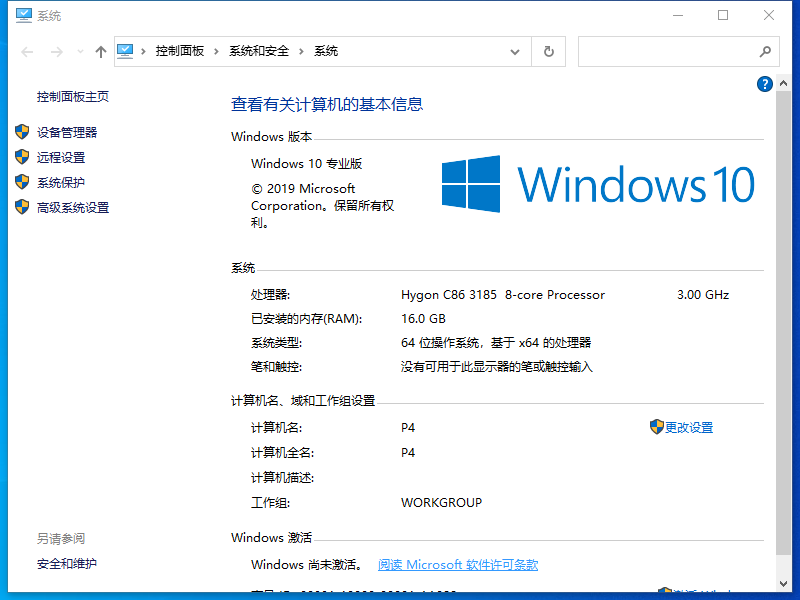Click the Windows 尚未激活 status text
Screen dimensions: 800x600
tap(307, 565)
